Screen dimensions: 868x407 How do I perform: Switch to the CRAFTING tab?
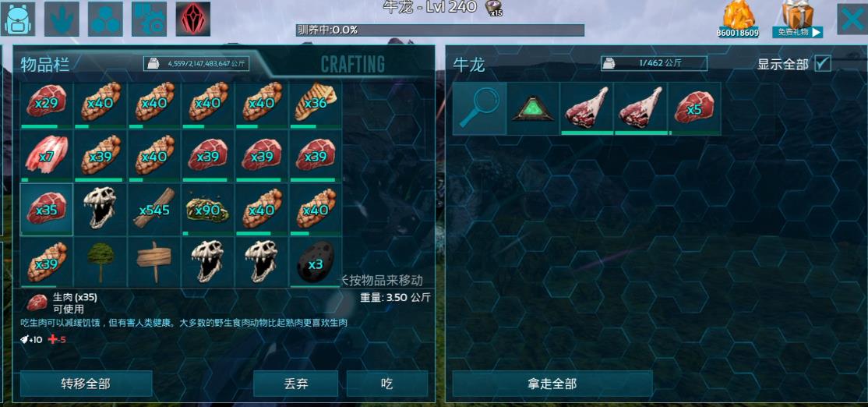pos(353,64)
